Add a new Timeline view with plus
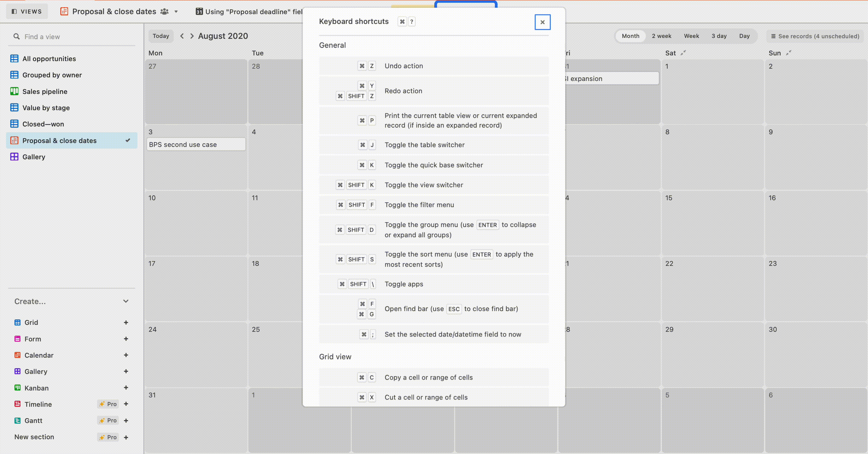Viewport: 868px width, 454px height. pos(126,404)
